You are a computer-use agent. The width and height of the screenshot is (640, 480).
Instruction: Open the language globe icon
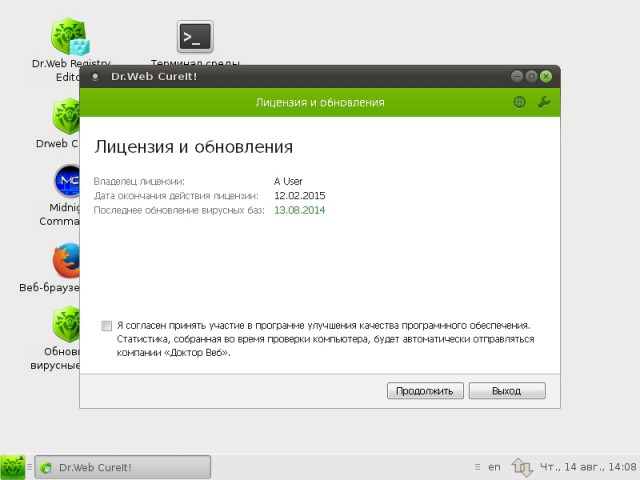coord(519,102)
